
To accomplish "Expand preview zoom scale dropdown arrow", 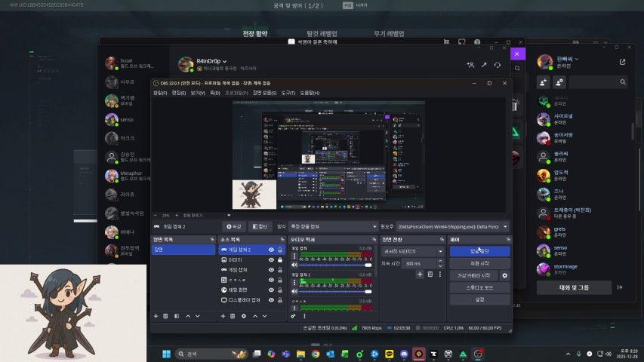I will tap(229, 215).
